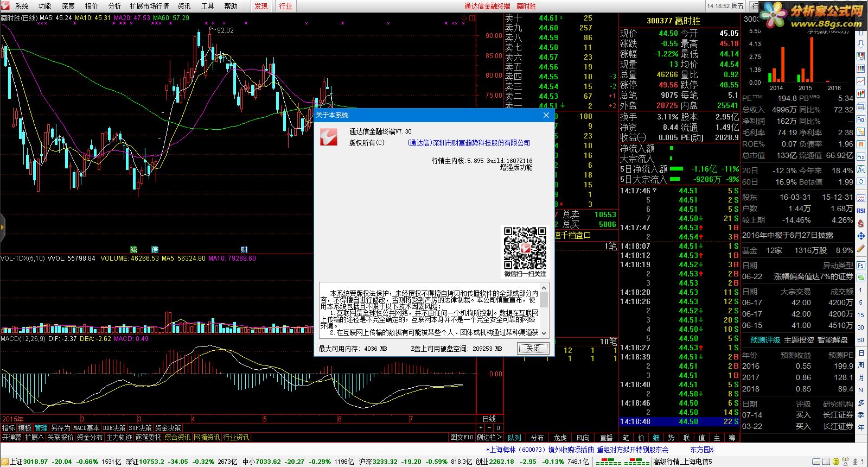Click the down arrow icon in sidebar
Viewport: 868px width, 467px height.
click(x=861, y=45)
